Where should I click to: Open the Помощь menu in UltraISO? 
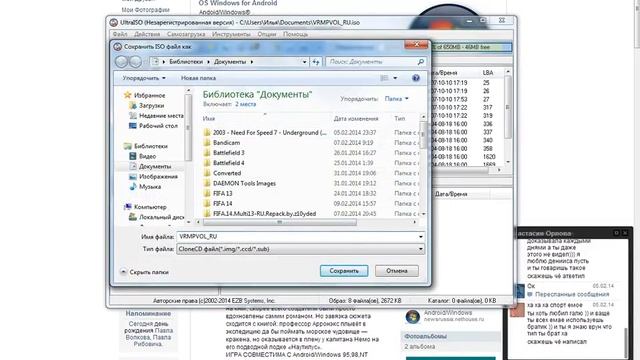pyautogui.click(x=296, y=34)
